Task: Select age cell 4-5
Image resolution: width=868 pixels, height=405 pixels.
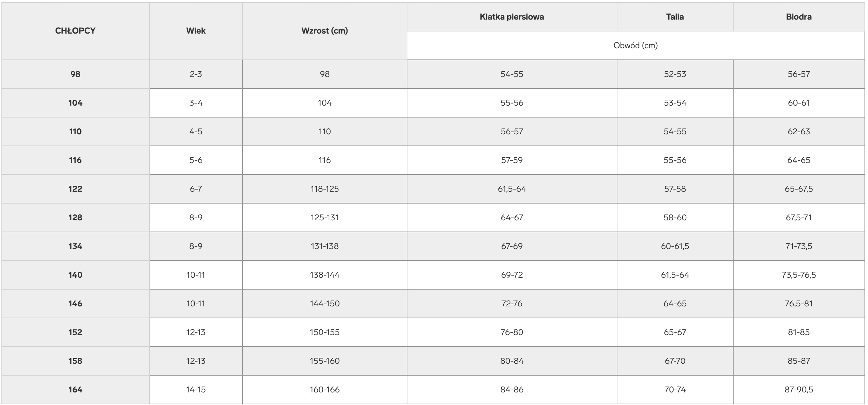Action: (196, 132)
